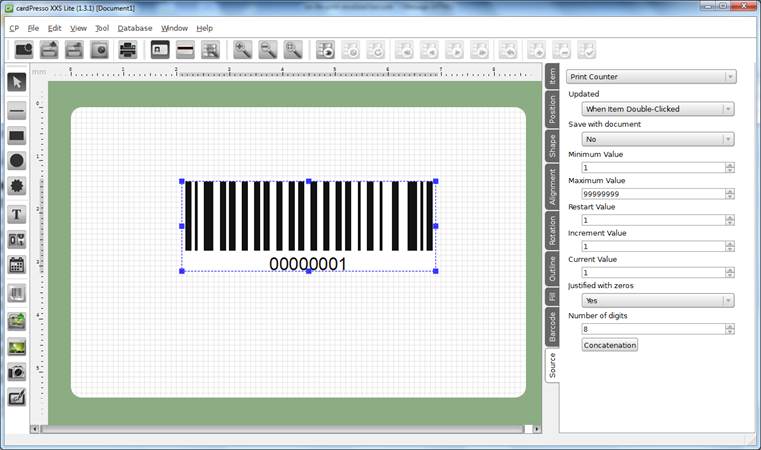The width and height of the screenshot is (761, 450).
Task: Click the Concatenation button
Action: tap(610, 345)
